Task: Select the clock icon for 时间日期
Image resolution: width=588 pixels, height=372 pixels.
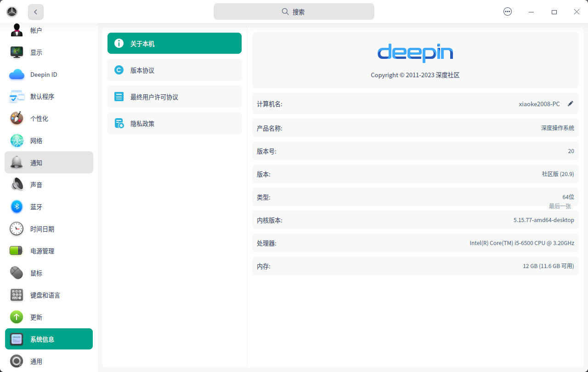Action: 17,229
